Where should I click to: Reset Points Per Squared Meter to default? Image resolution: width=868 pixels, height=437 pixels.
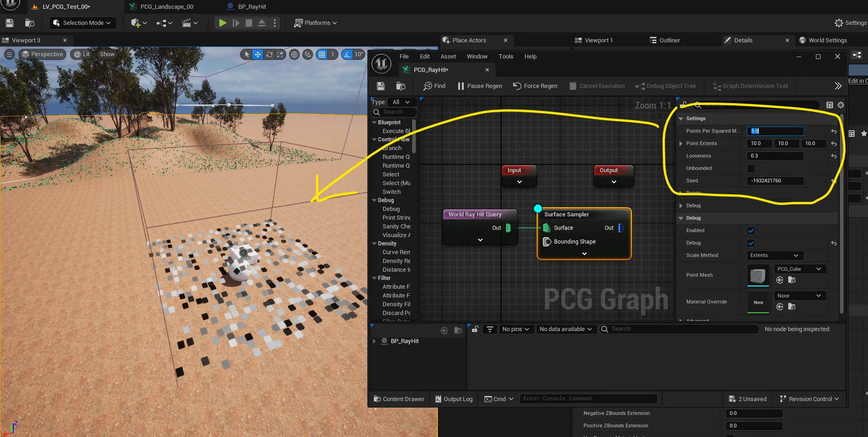coord(833,131)
